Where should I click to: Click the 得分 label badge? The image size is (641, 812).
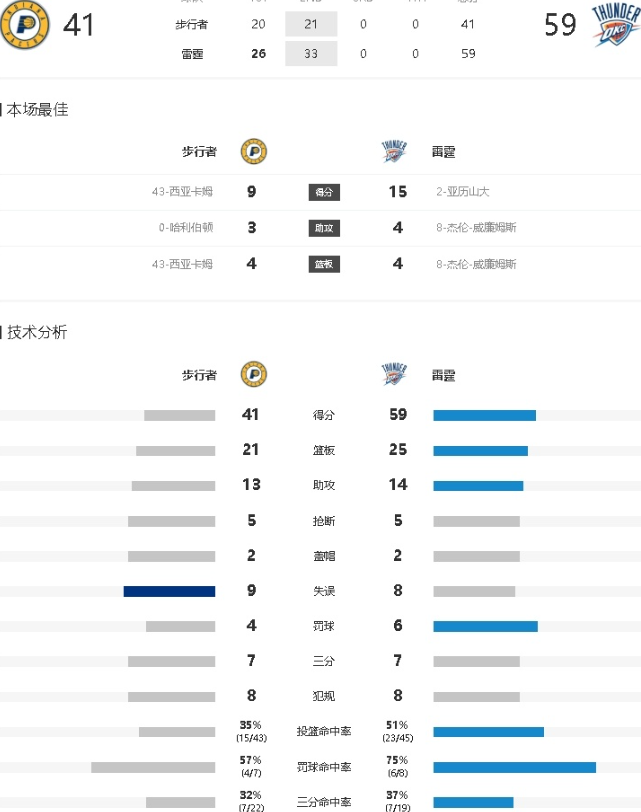coord(324,192)
